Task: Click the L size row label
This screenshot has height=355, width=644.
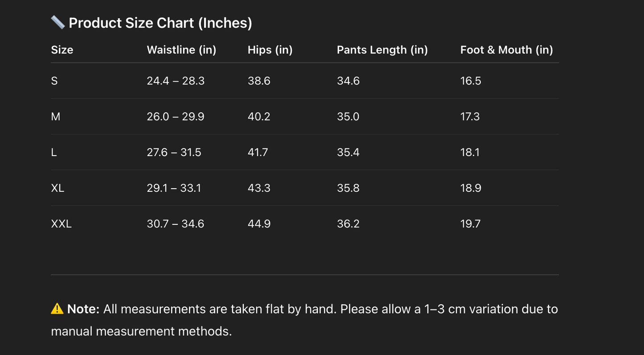Action: (x=54, y=153)
